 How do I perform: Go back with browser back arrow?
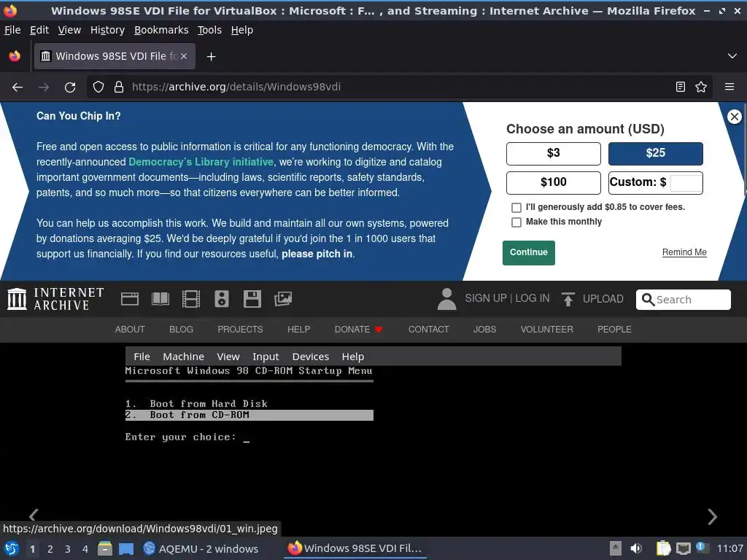(x=18, y=87)
